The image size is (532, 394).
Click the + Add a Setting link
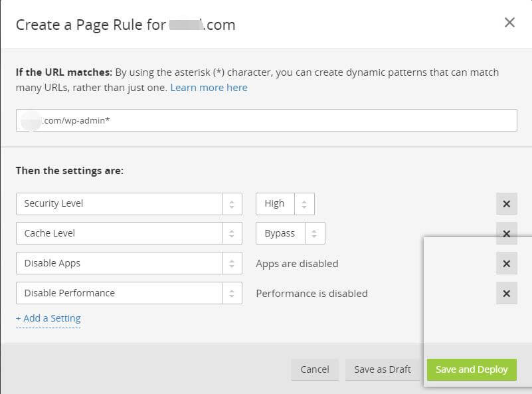point(48,318)
